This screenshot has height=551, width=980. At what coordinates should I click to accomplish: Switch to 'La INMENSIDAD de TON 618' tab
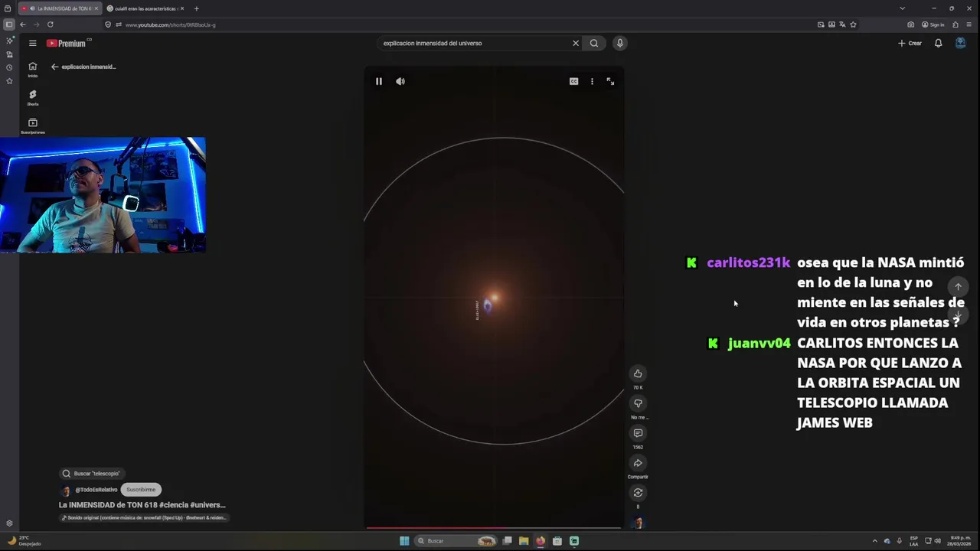(59, 8)
